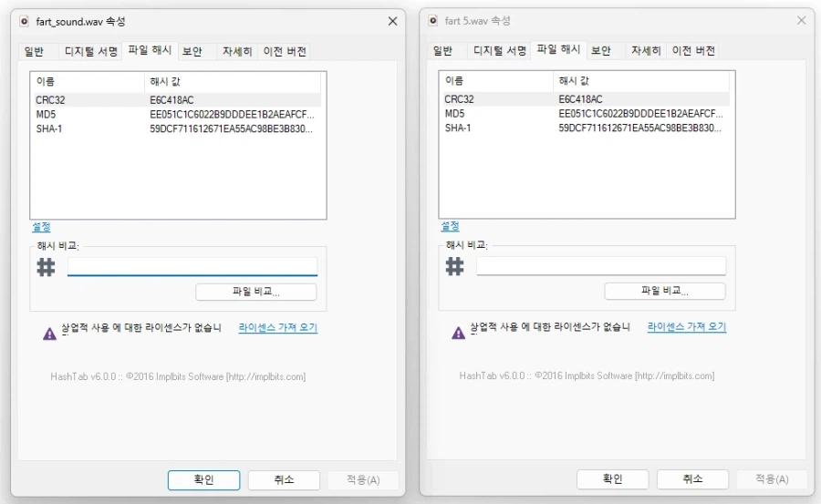Click the warning triangle icon in fart_sound.wav window

[49, 334]
